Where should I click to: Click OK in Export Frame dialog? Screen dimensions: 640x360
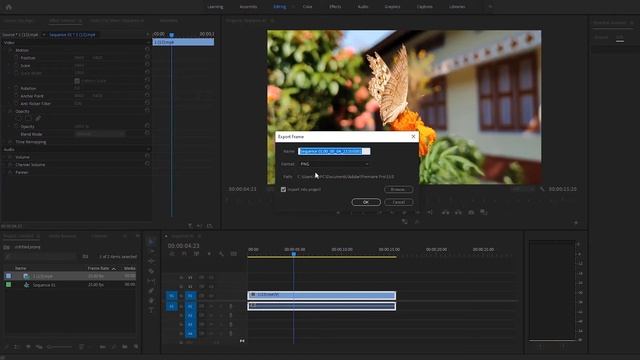pos(366,202)
